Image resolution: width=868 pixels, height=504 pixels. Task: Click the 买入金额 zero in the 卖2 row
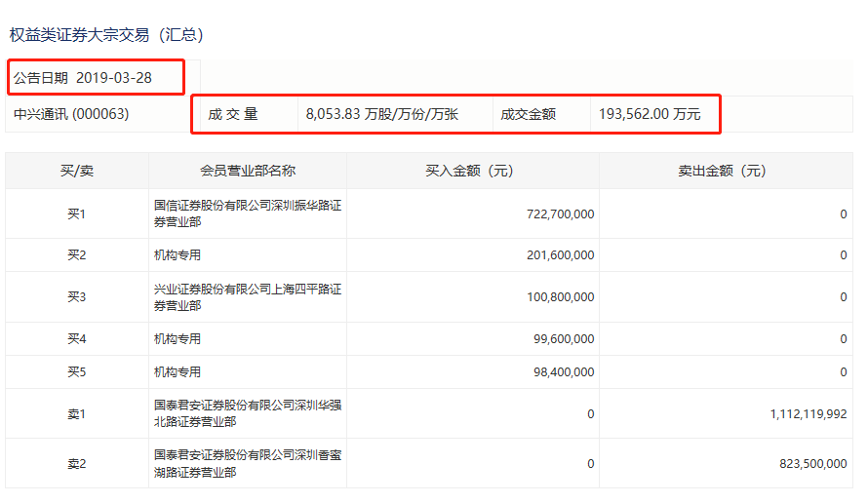[591, 464]
